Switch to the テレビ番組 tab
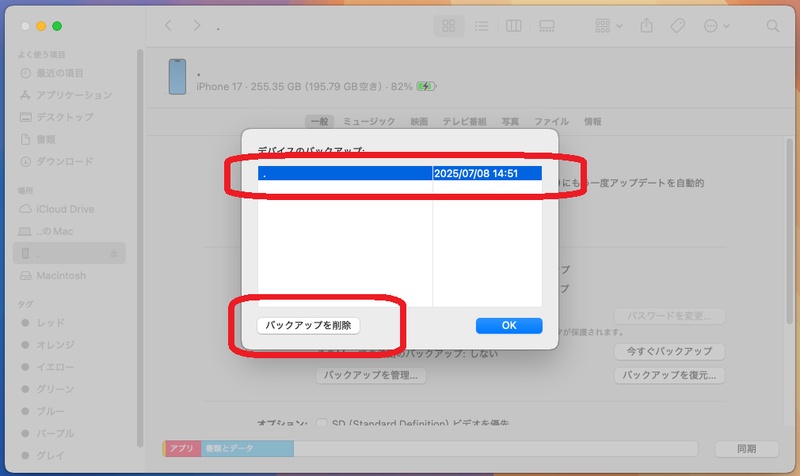Image resolution: width=800 pixels, height=476 pixels. click(x=464, y=121)
